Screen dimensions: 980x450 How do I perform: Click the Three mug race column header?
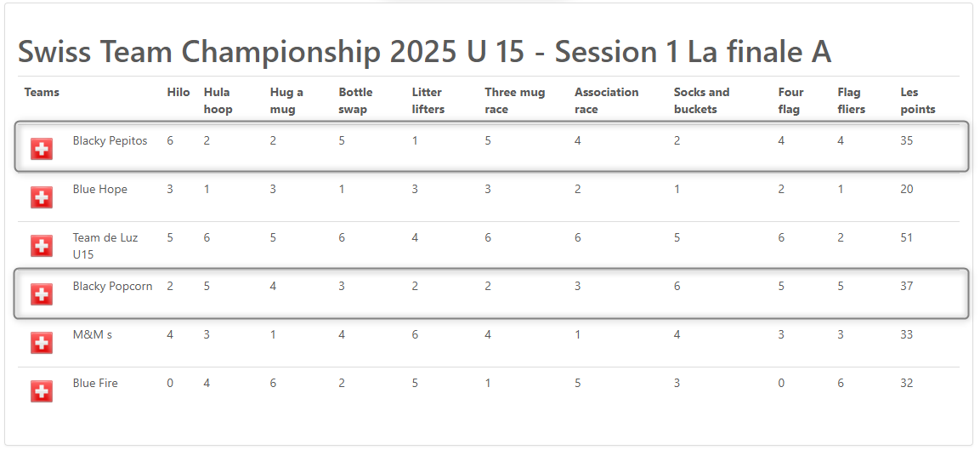pos(515,100)
